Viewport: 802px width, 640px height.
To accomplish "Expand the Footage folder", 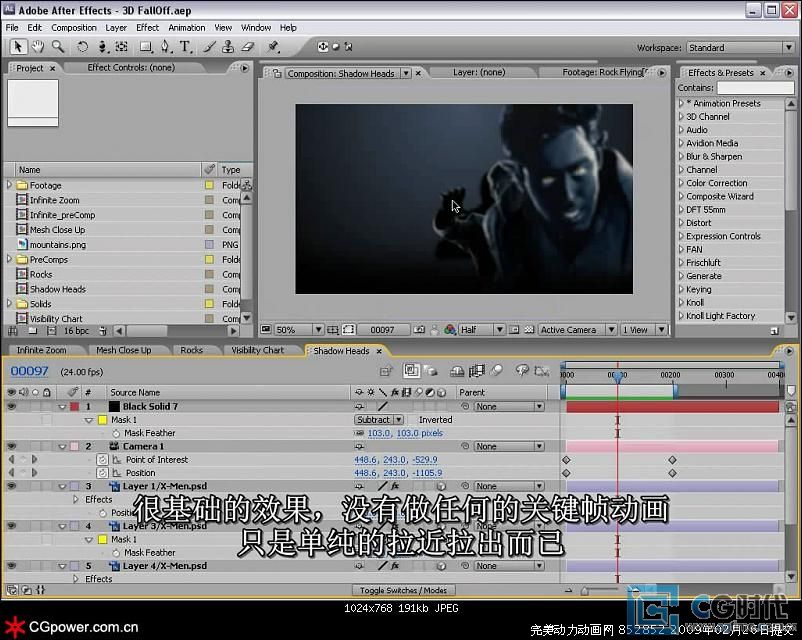I will (9, 185).
